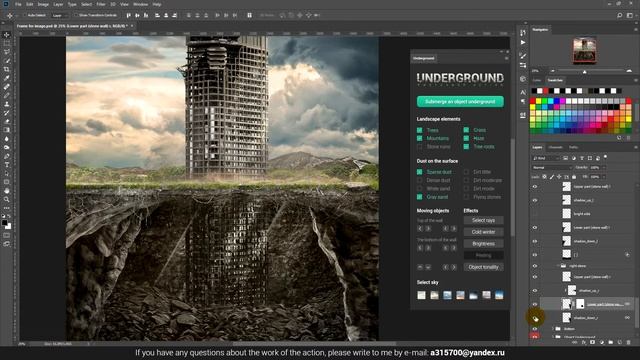Click lock transparent pixels icon

544,177
